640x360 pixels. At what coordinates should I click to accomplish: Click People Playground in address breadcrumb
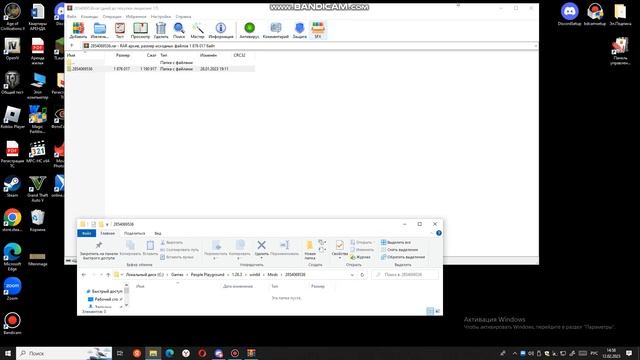207,275
